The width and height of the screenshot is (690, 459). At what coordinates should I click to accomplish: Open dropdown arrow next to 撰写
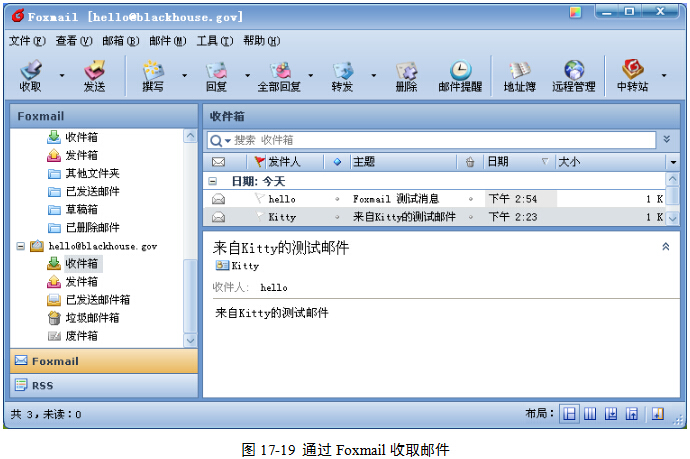(184, 75)
